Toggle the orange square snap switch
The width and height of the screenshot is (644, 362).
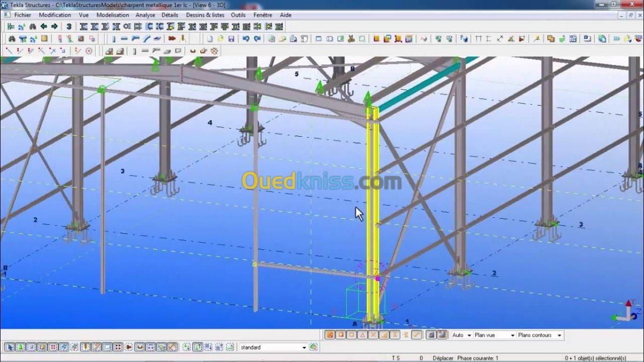pos(341,335)
